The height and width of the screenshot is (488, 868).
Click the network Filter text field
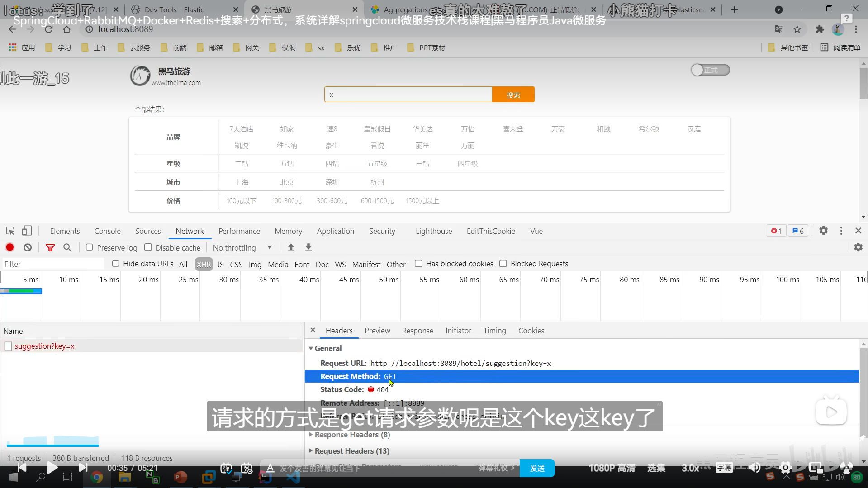point(53,264)
